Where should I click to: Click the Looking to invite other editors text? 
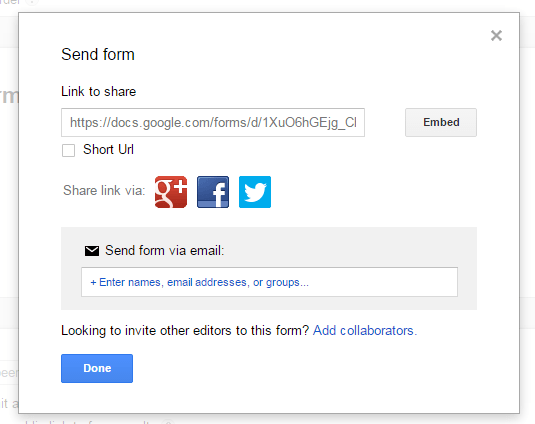(x=185, y=331)
